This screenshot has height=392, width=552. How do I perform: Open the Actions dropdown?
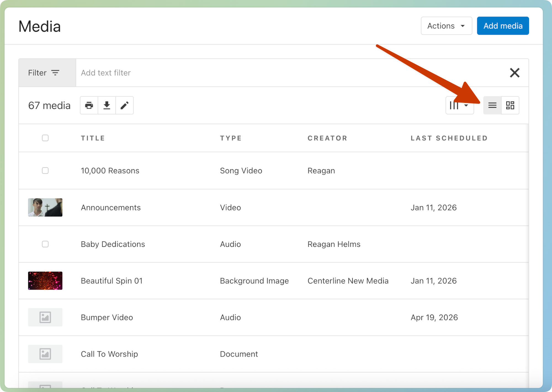tap(446, 26)
